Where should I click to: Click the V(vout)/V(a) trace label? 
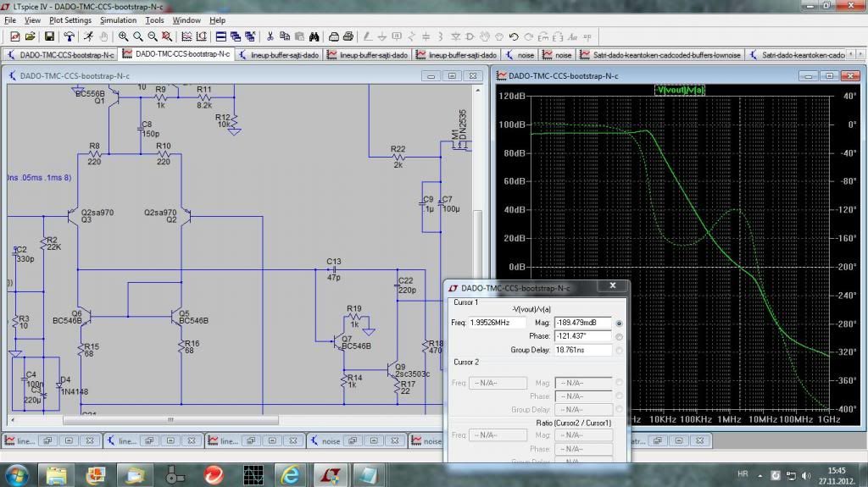pos(680,90)
